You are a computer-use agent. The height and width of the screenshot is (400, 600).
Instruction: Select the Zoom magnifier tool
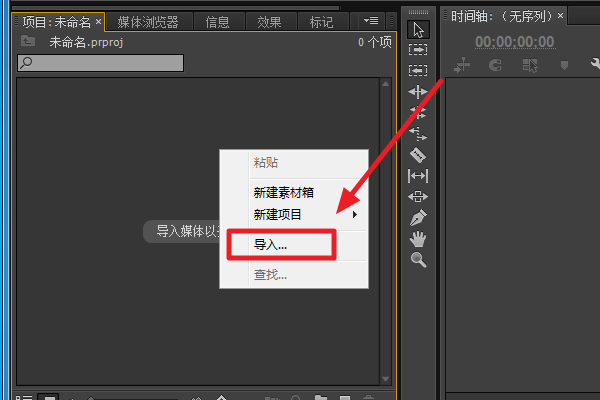pyautogui.click(x=418, y=260)
